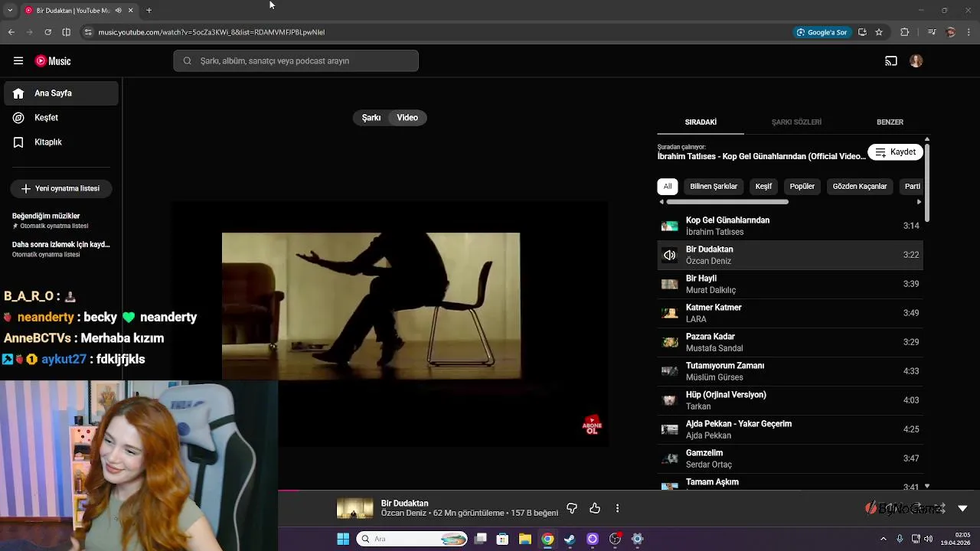Select the Gözden Kaçanlar filter chip
The height and width of the screenshot is (551, 980).
tap(860, 187)
